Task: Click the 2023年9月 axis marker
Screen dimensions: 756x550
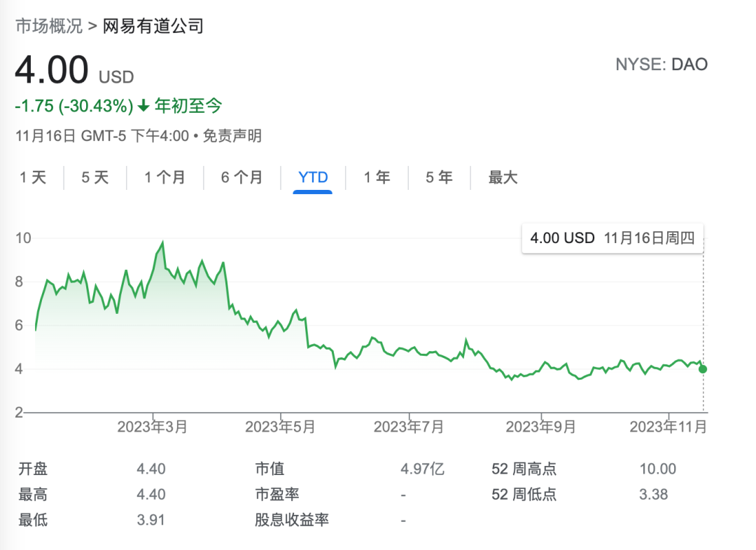Action: [541, 427]
